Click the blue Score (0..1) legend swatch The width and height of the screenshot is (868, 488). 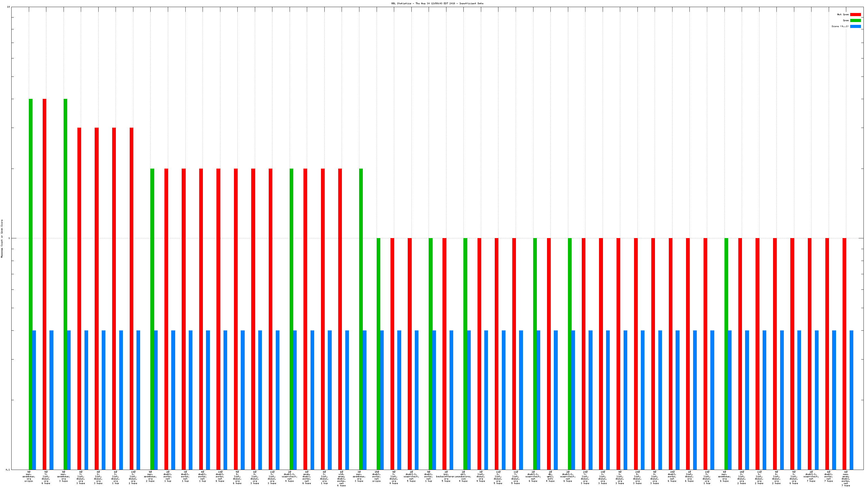(855, 26)
